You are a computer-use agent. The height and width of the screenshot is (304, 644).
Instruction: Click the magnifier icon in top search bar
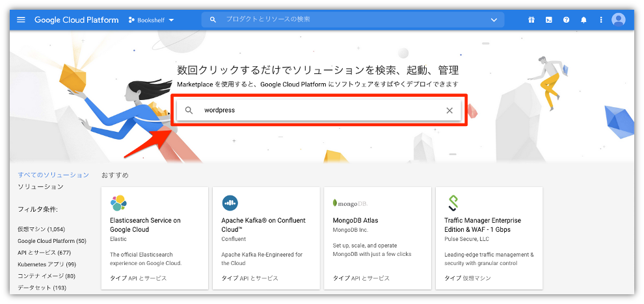click(x=213, y=19)
